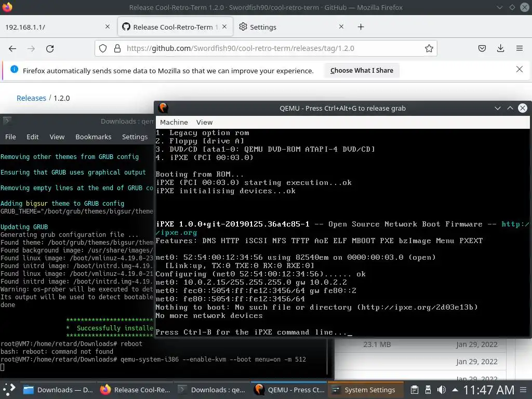532x399 pixels.
Task: Open Firefox downloads panel
Action: (x=500, y=48)
